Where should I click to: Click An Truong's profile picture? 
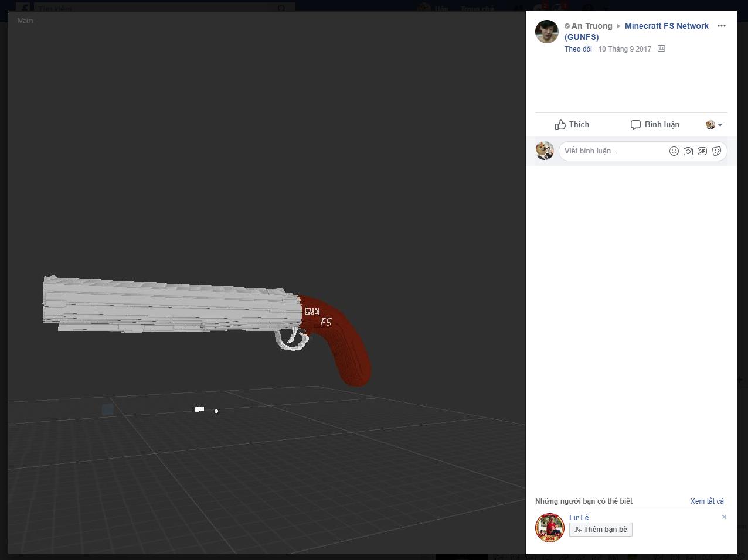tap(547, 32)
